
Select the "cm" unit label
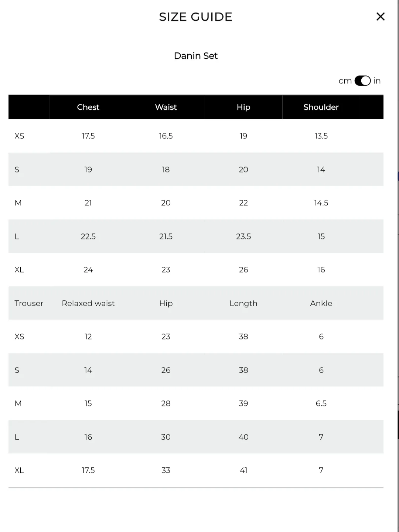[x=345, y=81]
